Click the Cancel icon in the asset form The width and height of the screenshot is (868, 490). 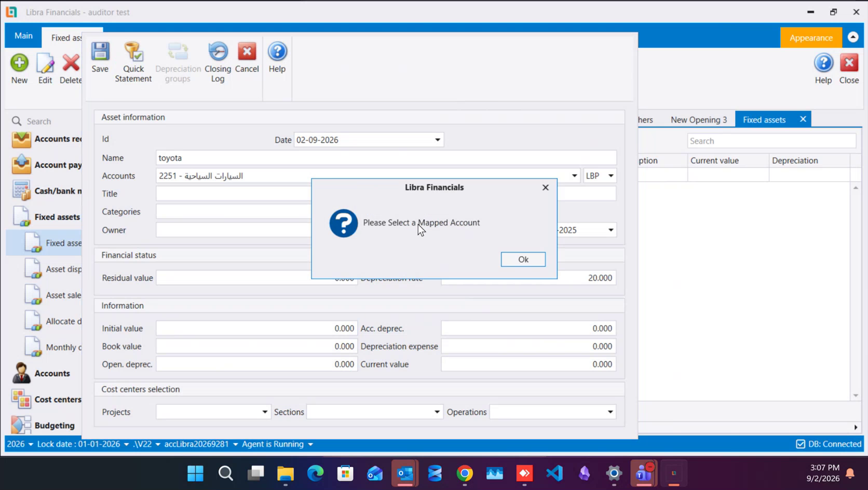pyautogui.click(x=247, y=57)
